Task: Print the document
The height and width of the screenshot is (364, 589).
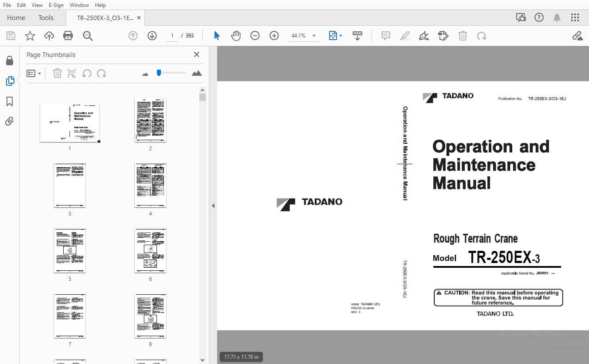Action: click(68, 36)
